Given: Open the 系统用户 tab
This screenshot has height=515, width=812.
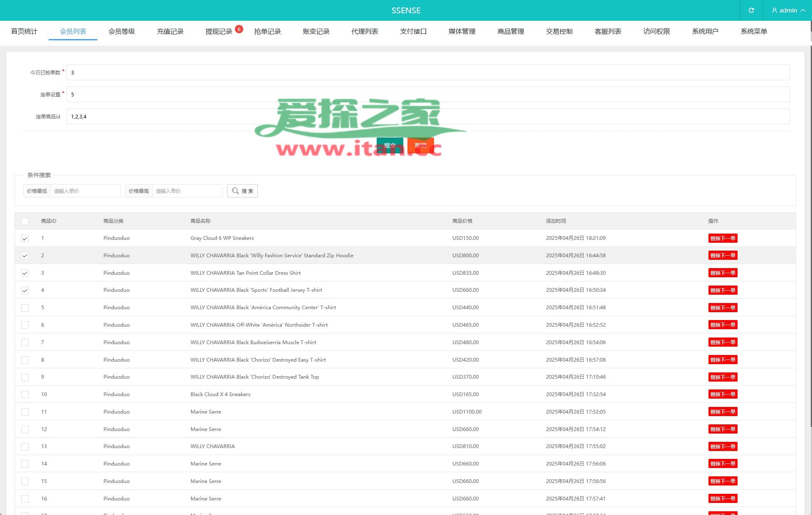Looking at the screenshot, I should click(x=705, y=32).
